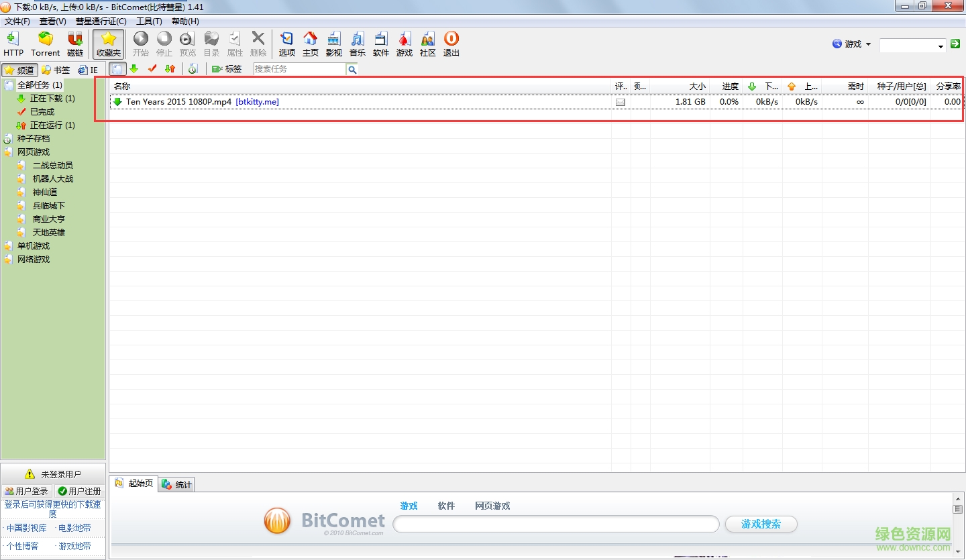966x560 pixels.
Task: Click the 搜索任务 task search field
Action: (x=299, y=69)
